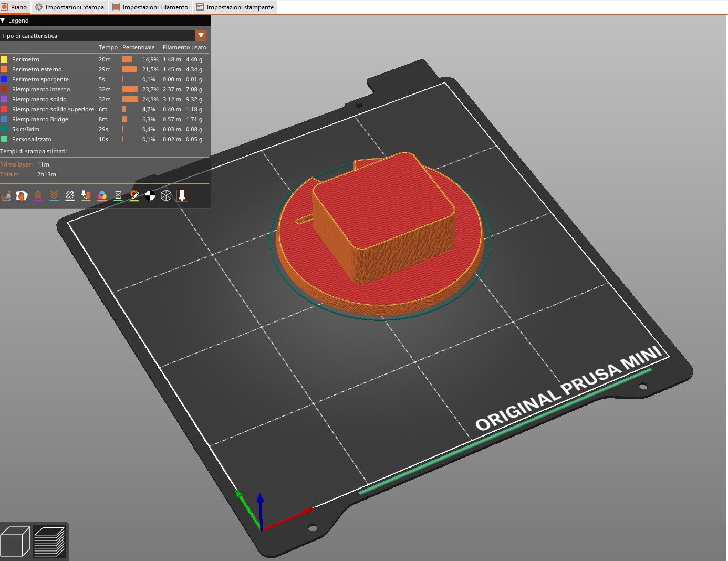Click the 23,7% percentage value
The height and width of the screenshot is (561, 728).
150,89
